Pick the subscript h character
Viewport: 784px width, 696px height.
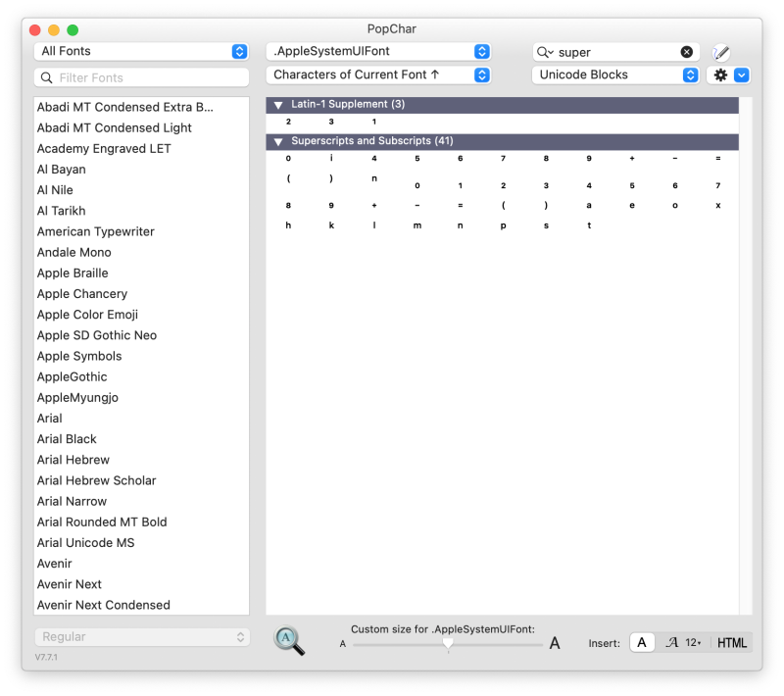288,225
